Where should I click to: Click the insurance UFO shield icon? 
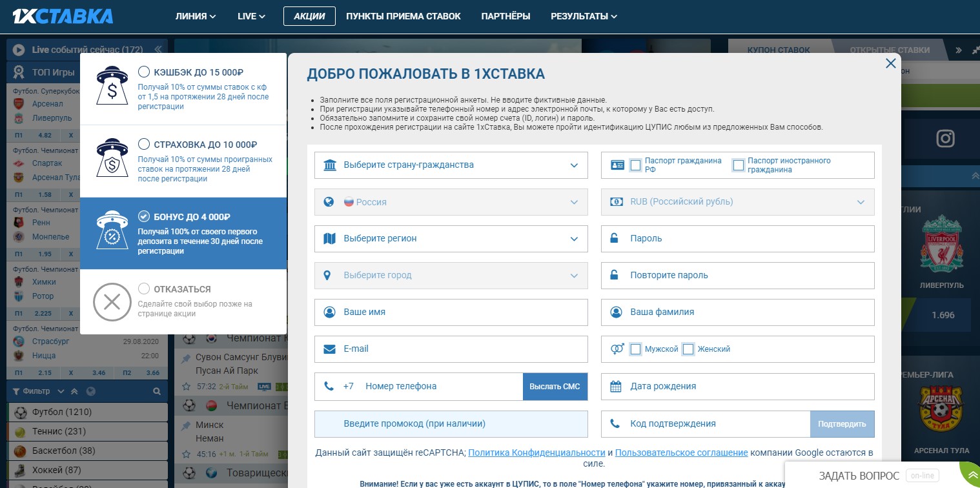(112, 158)
